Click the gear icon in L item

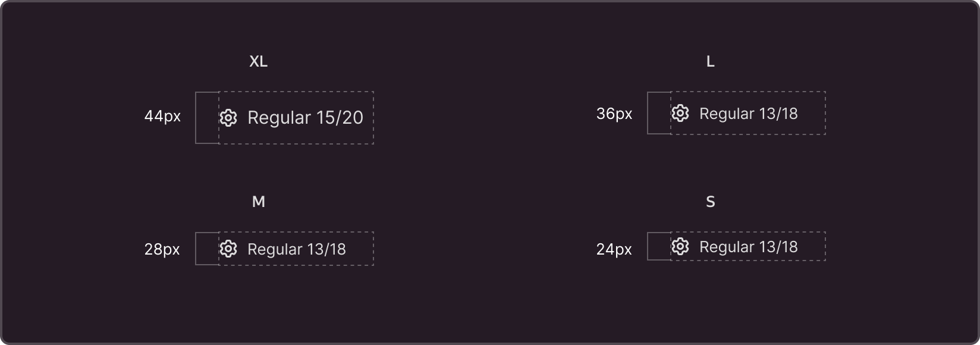pos(680,113)
